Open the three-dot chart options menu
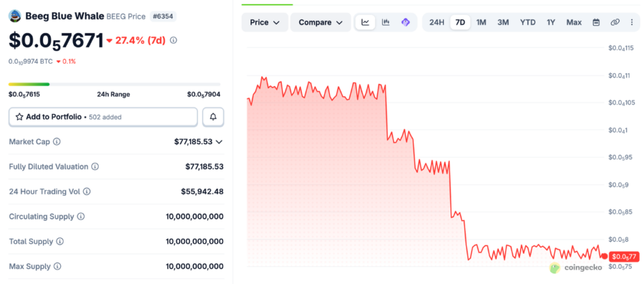Screen dimensions: 644x284 [x=631, y=22]
